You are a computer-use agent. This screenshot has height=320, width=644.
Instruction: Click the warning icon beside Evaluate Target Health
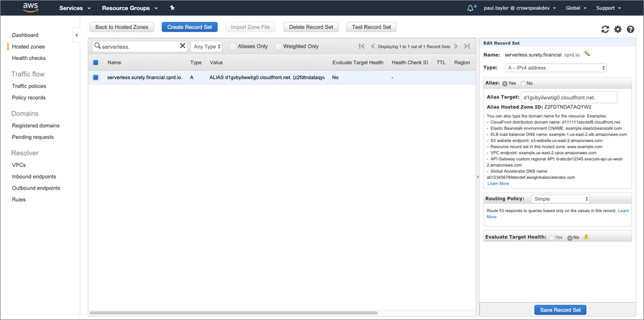[586, 237]
